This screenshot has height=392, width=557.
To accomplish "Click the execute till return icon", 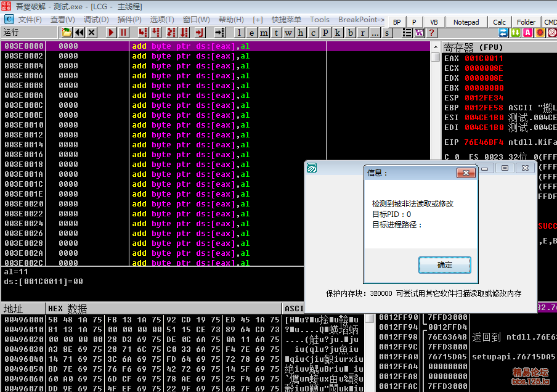I will [200, 33].
